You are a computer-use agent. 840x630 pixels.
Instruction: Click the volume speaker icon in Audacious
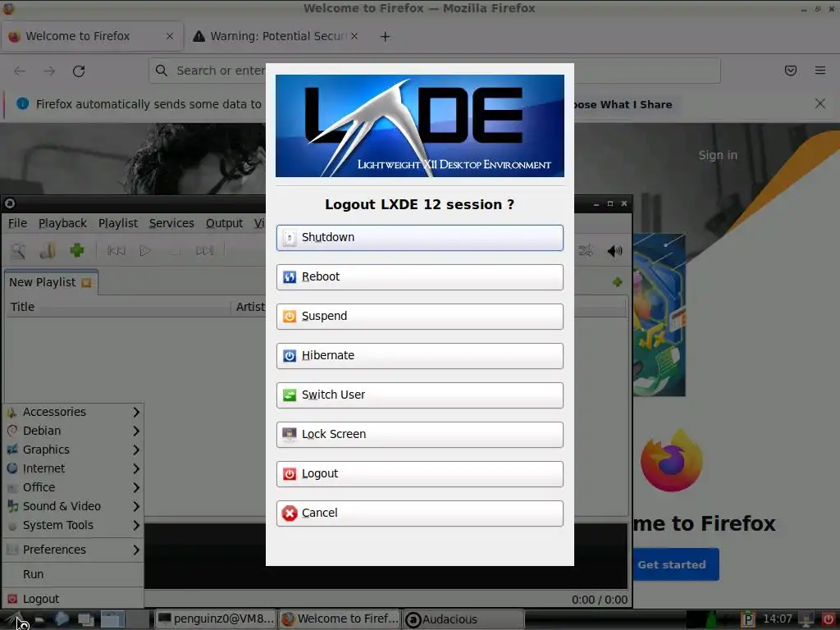coord(614,251)
